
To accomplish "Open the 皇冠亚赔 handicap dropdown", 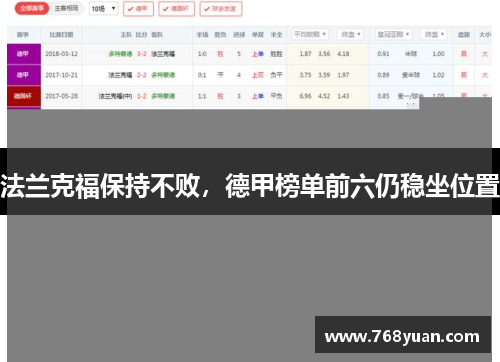I will click(393, 34).
